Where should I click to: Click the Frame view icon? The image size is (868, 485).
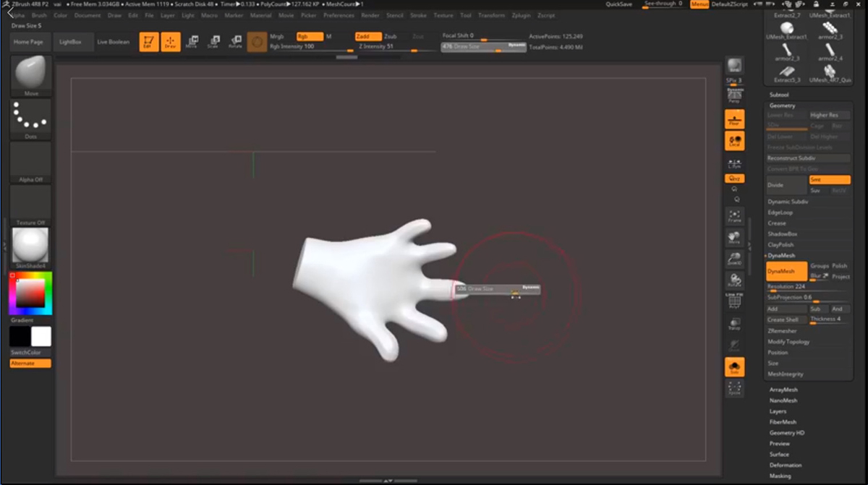734,215
